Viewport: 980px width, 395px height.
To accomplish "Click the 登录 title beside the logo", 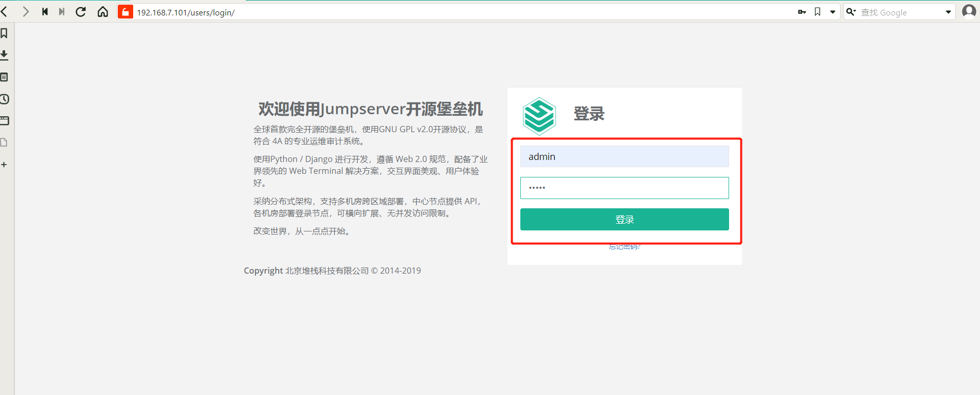I will pos(589,114).
